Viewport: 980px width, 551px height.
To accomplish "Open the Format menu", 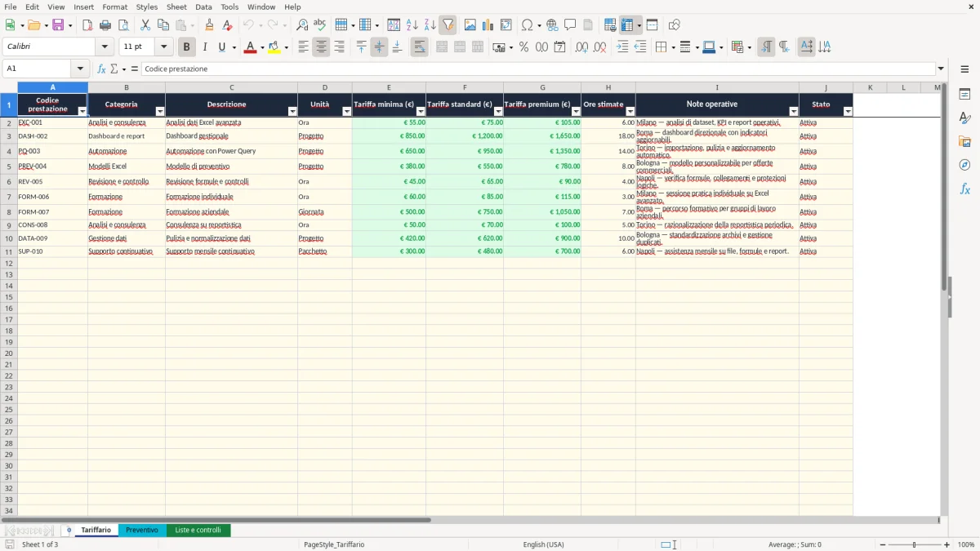I will (x=114, y=7).
